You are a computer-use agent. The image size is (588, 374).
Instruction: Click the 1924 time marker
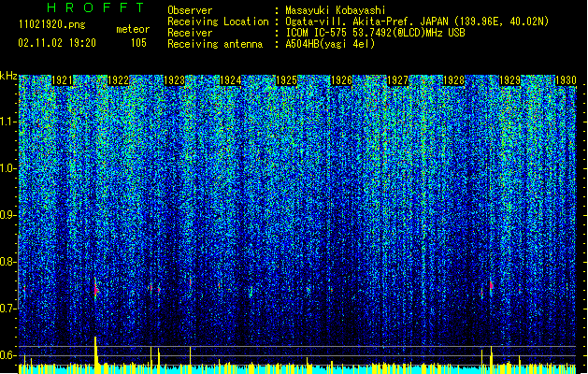[230, 80]
